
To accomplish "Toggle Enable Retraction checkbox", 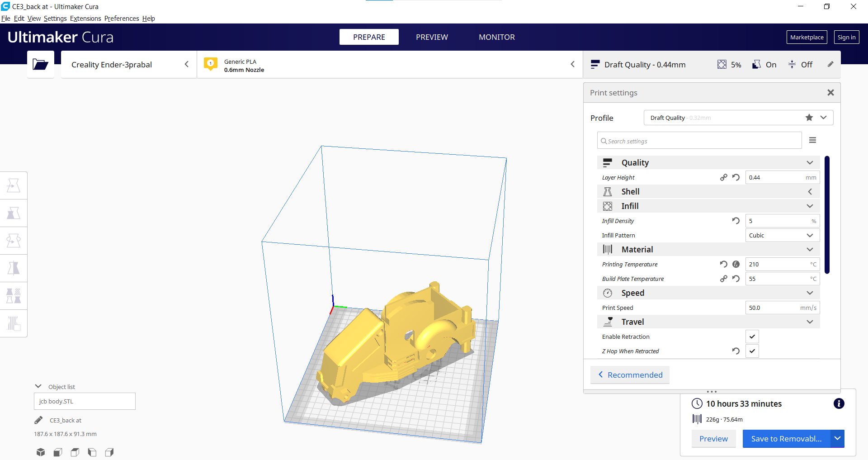I will (x=752, y=337).
